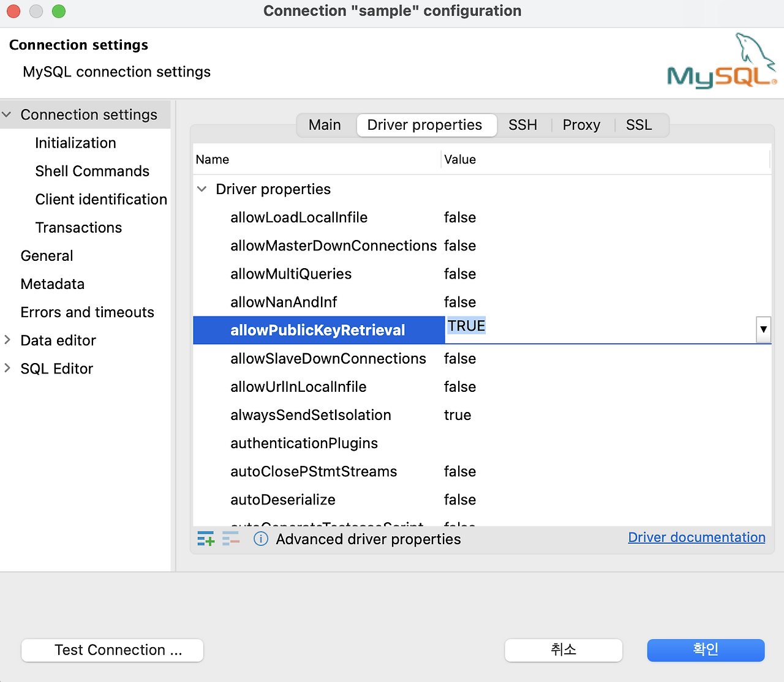784x682 pixels.
Task: Remove the selected driver property
Action: [230, 539]
